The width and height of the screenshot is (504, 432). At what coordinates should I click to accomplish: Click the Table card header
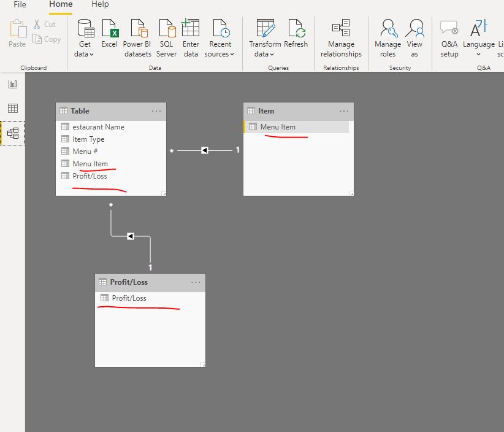pos(111,111)
